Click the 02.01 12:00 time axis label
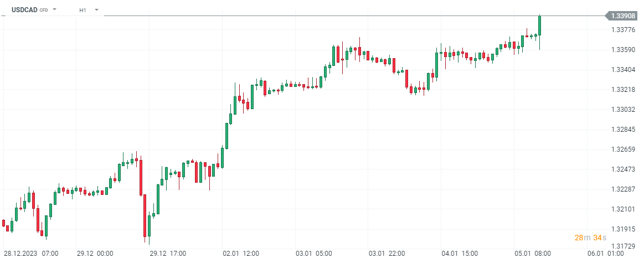 click(241, 253)
